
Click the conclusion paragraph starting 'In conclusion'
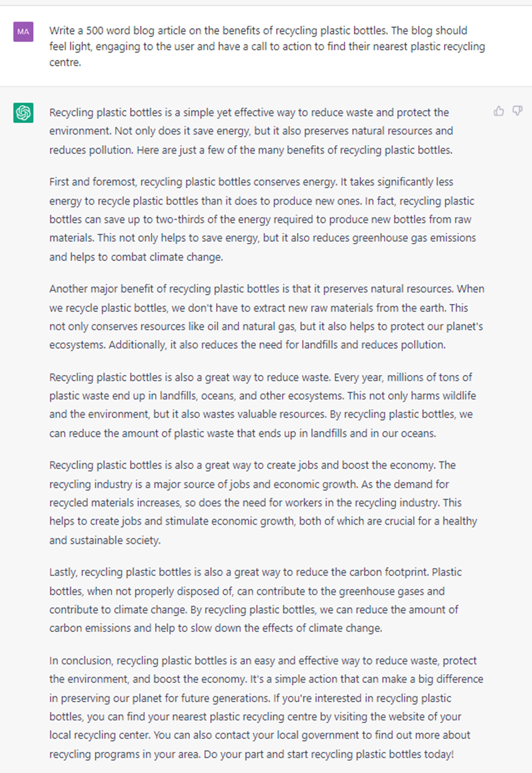point(266,707)
